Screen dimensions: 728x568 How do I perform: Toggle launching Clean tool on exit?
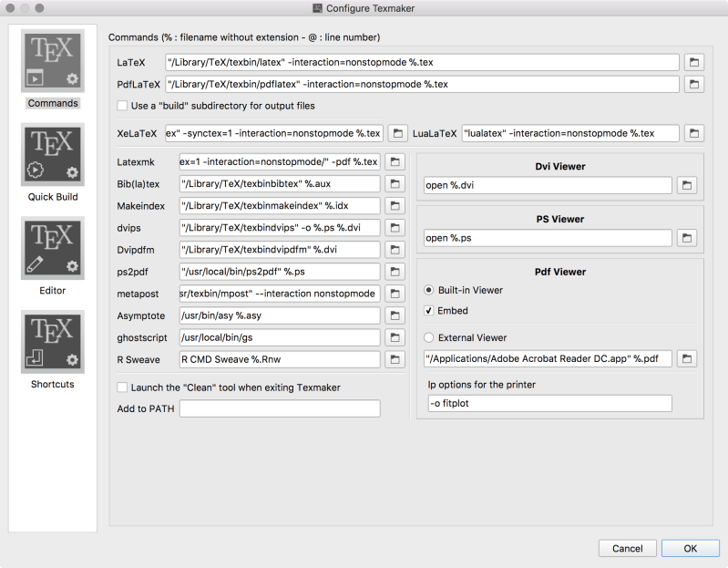tap(122, 387)
